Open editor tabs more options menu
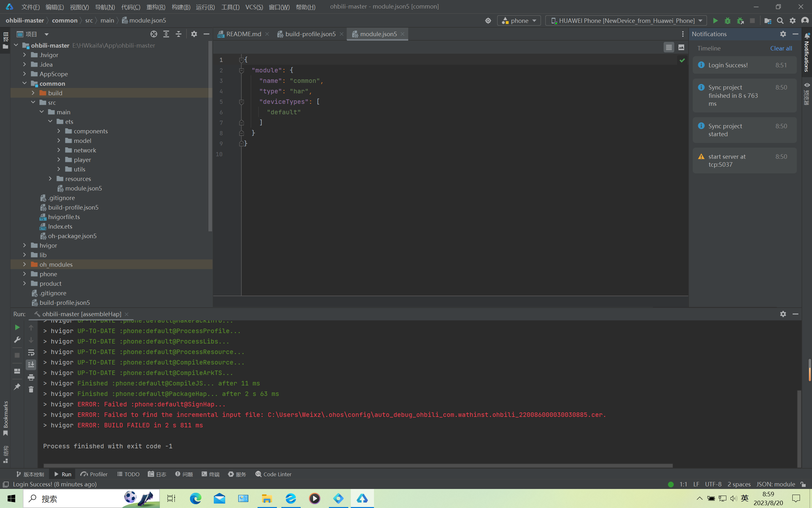 click(683, 34)
